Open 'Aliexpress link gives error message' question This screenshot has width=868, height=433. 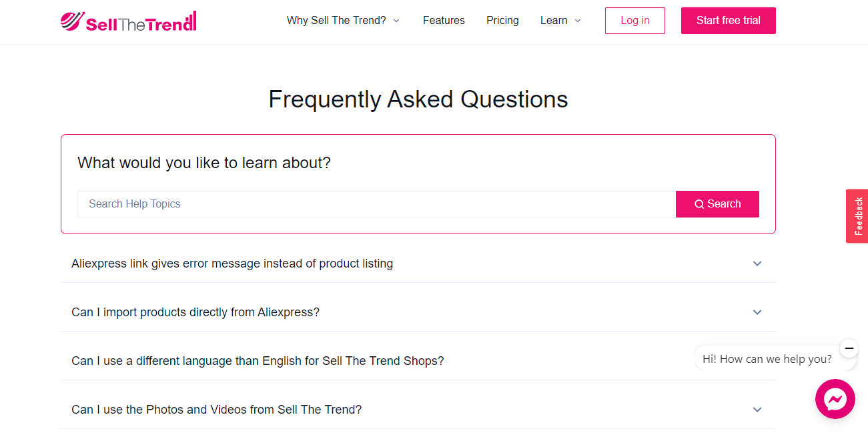pos(232,264)
